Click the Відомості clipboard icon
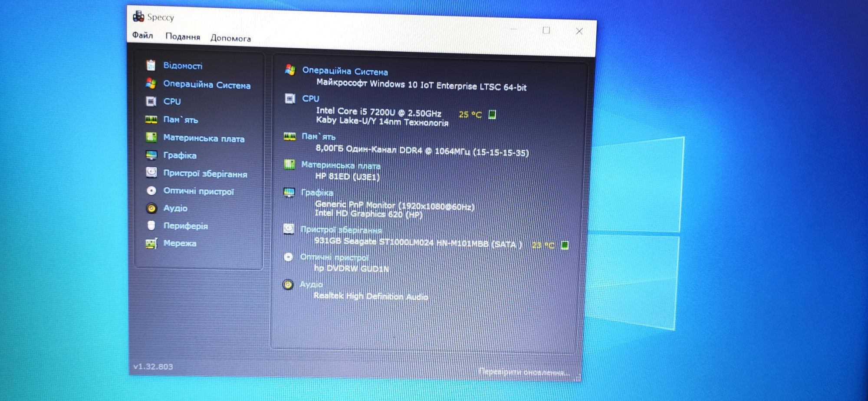Image resolution: width=868 pixels, height=401 pixels. (x=151, y=65)
